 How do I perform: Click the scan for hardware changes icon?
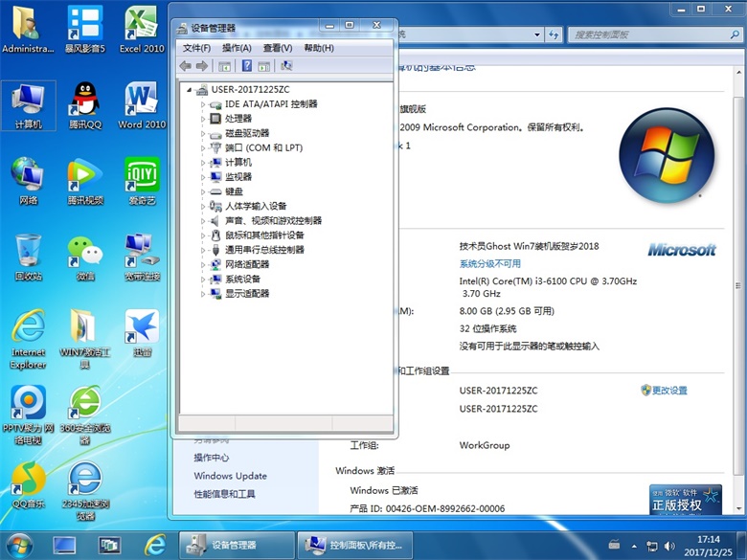(286, 66)
